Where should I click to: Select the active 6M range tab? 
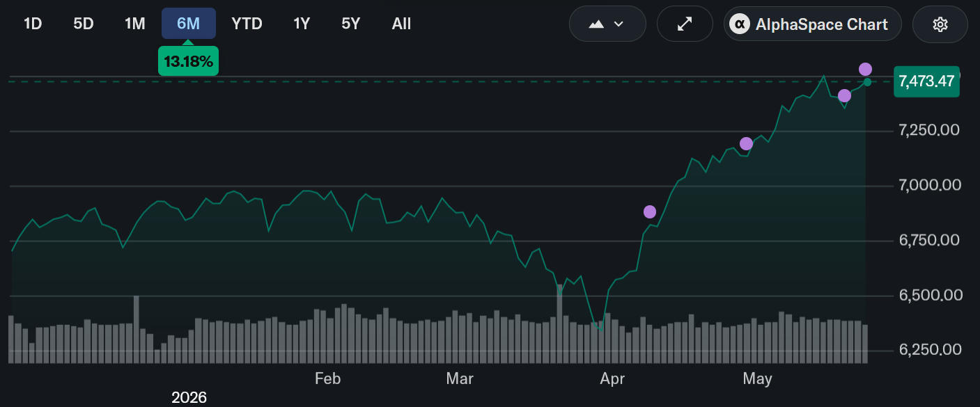point(189,24)
